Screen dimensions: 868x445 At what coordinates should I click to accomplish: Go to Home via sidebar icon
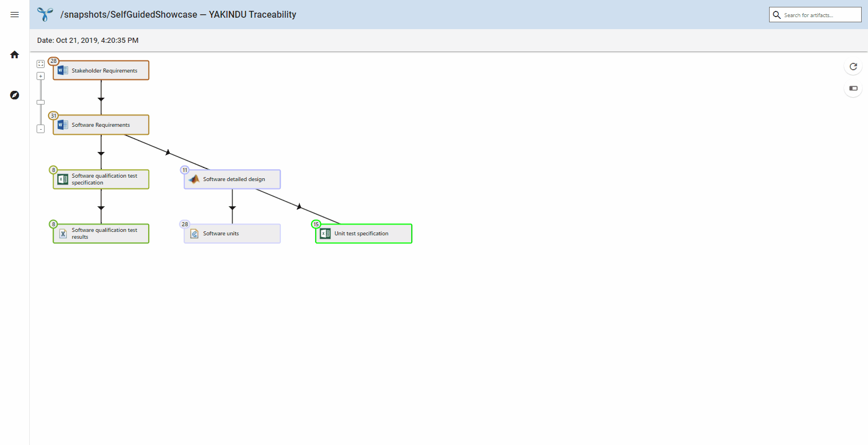tap(15, 55)
